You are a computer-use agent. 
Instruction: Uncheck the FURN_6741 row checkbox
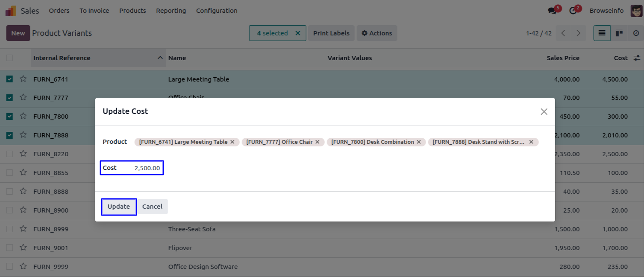point(9,79)
